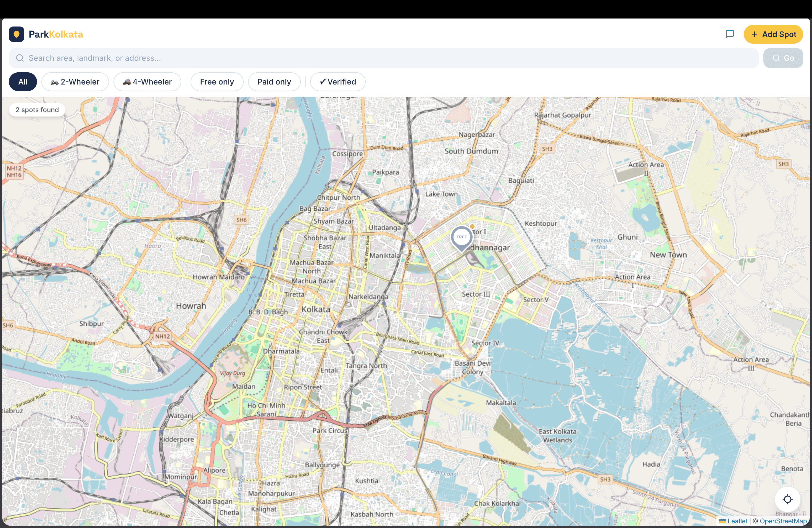The height and width of the screenshot is (528, 812).
Task: Click the New Town map label
Action: point(668,255)
